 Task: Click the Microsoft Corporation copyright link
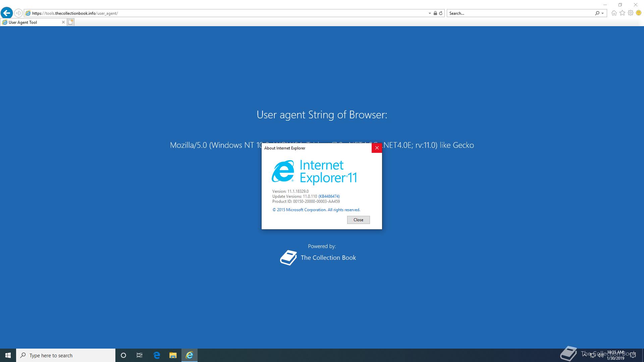316,210
